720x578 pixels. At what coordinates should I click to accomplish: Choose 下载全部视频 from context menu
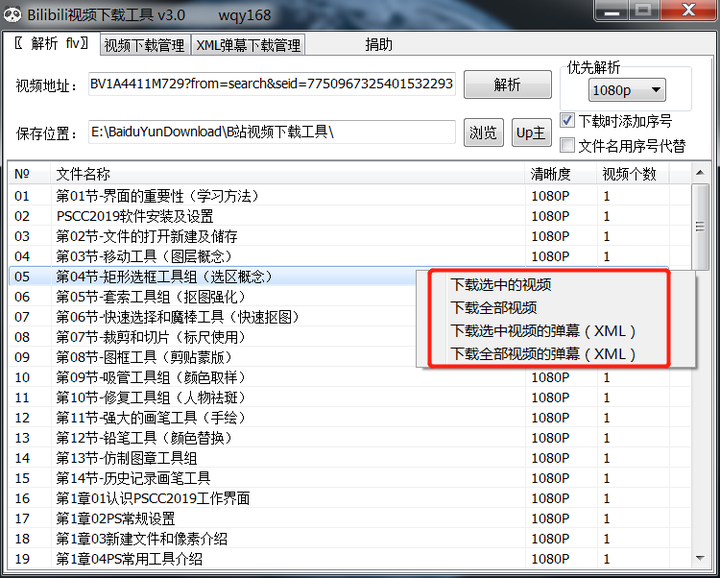[x=494, y=308]
